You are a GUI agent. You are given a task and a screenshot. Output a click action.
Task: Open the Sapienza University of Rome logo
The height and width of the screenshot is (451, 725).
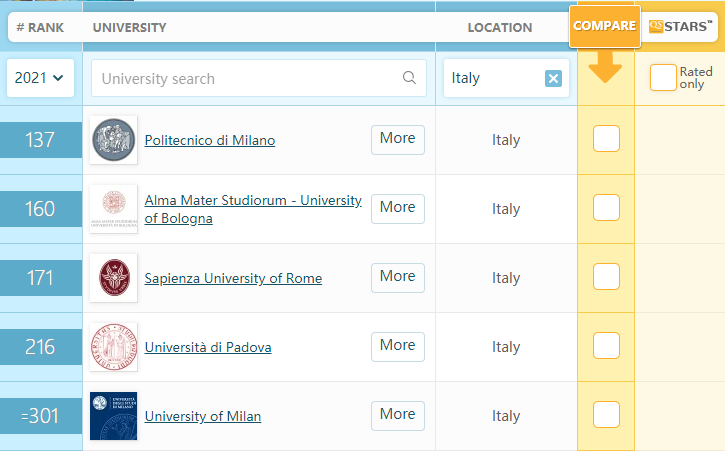pyautogui.click(x=114, y=278)
